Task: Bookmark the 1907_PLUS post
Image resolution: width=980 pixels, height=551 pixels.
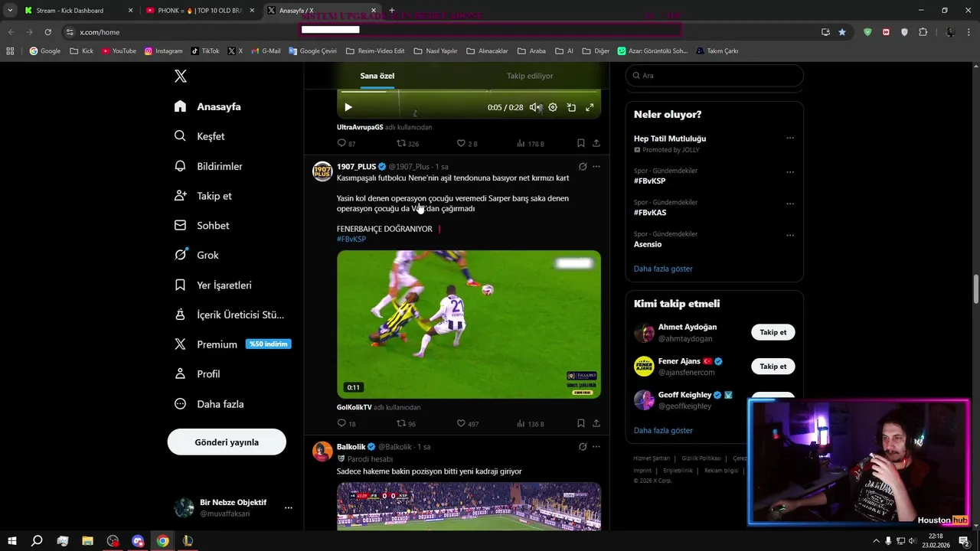Action: click(581, 423)
